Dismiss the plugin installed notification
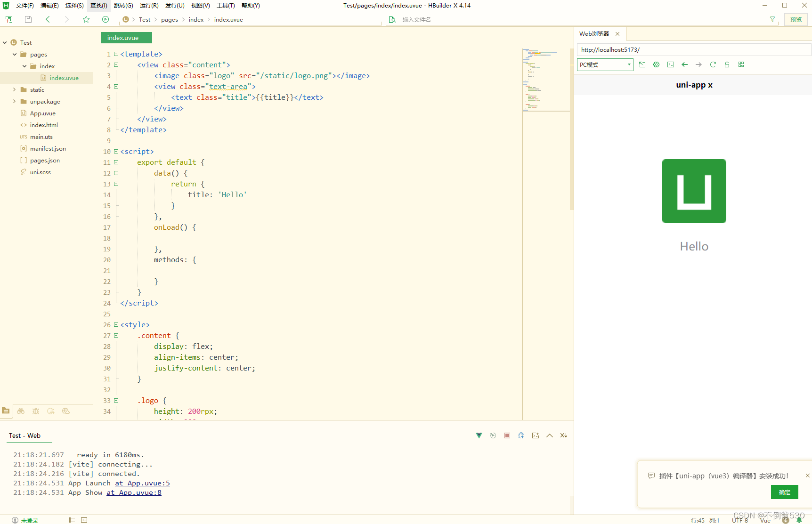The image size is (812, 524). 807,476
